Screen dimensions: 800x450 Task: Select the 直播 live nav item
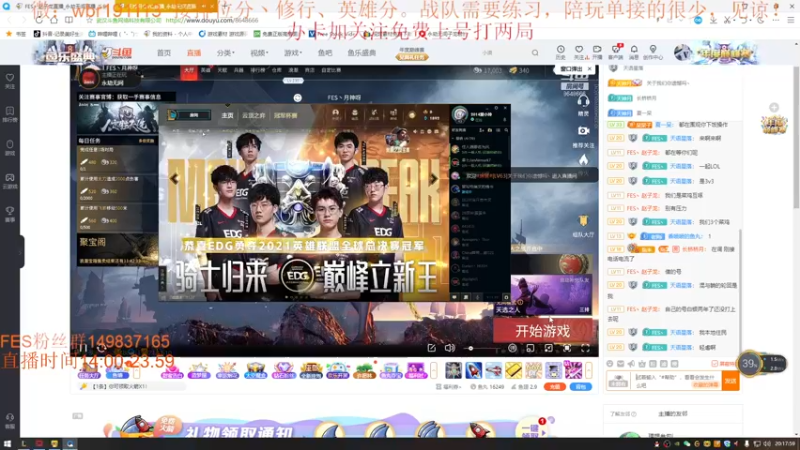tap(194, 53)
